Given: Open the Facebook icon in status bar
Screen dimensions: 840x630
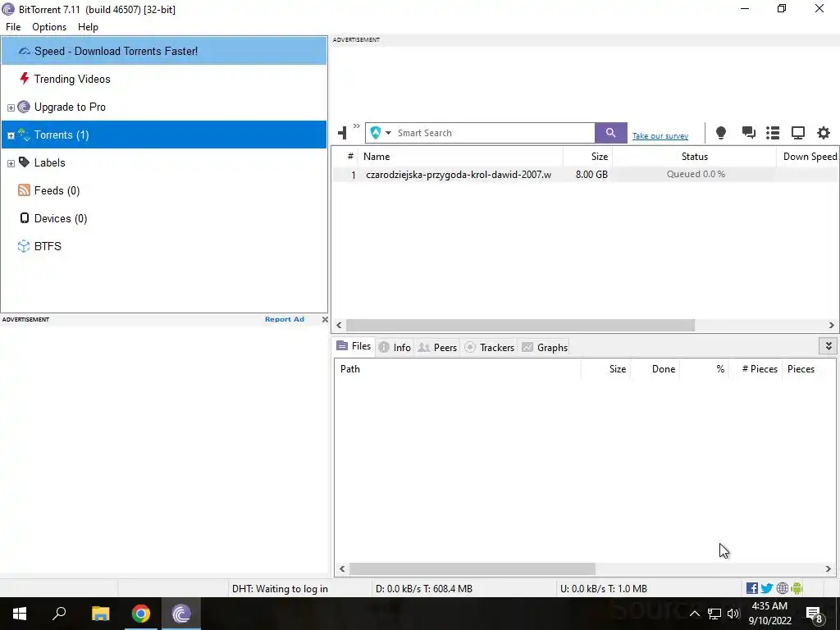Looking at the screenshot, I should 752,588.
